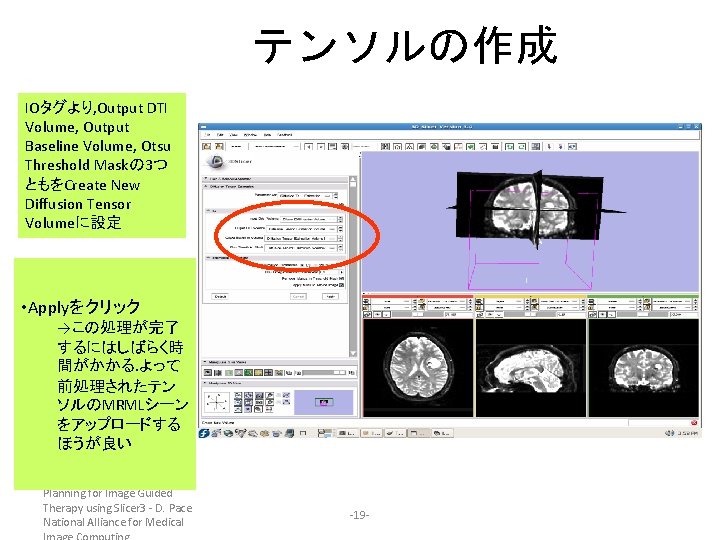This screenshot has height=540, width=720.
Task: Open the view layout chooser icon
Action: (x=535, y=146)
